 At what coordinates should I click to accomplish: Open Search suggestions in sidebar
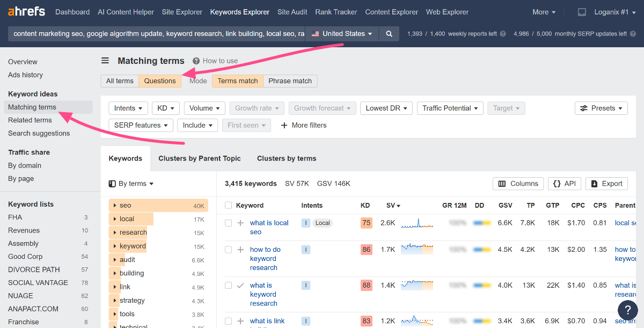click(39, 133)
